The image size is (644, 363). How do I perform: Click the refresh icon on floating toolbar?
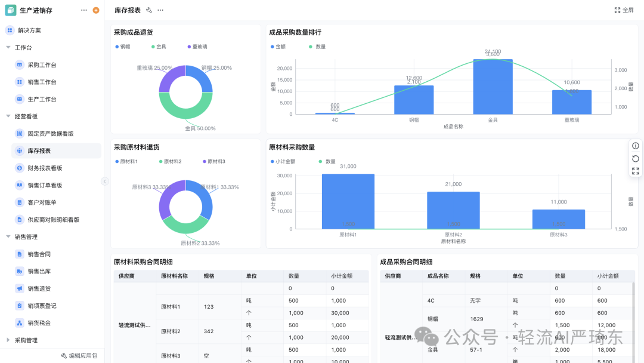click(636, 159)
